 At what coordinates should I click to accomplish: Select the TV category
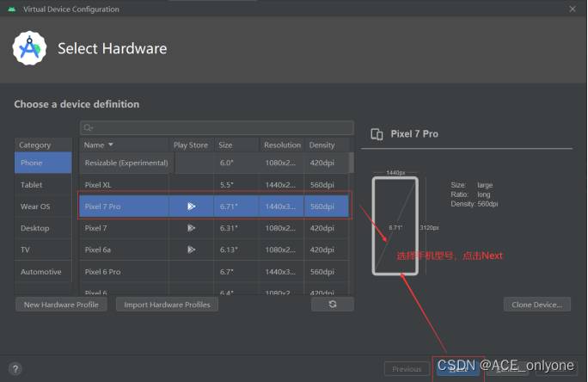[x=43, y=250]
